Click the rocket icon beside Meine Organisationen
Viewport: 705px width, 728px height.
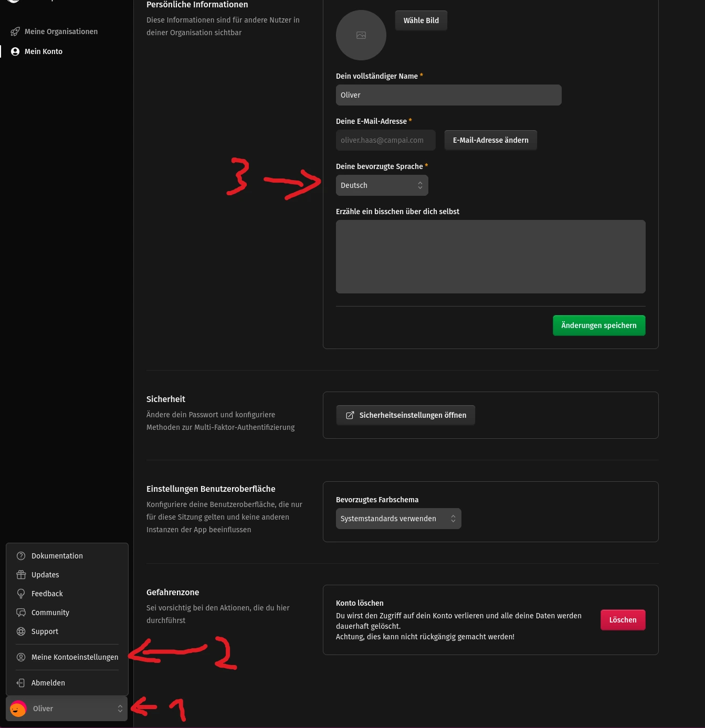click(15, 31)
